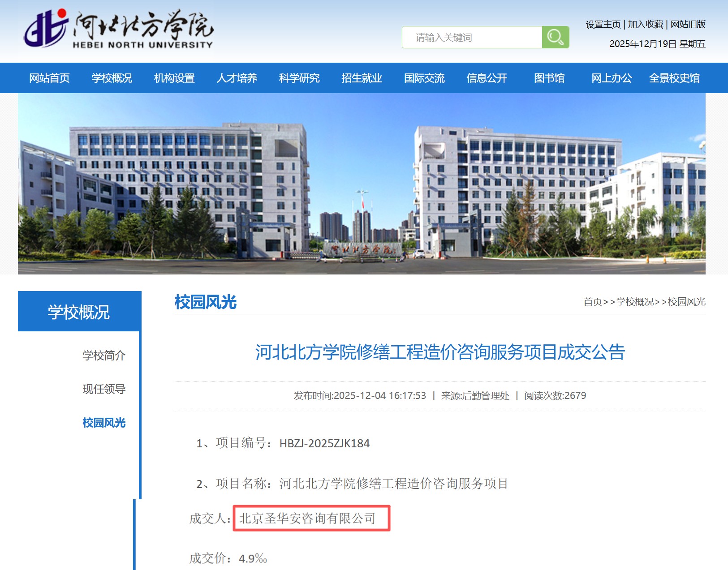
Task: Go to the 图书馆 page
Action: (549, 78)
